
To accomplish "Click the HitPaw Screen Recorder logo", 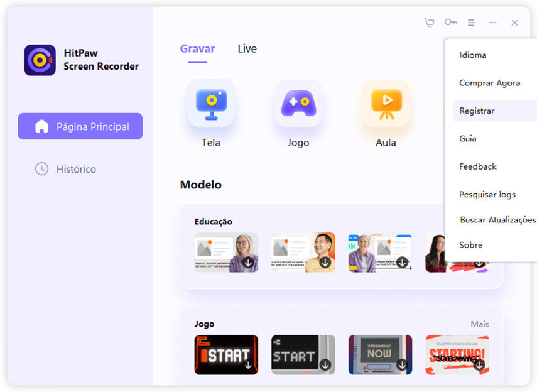I will (x=40, y=60).
